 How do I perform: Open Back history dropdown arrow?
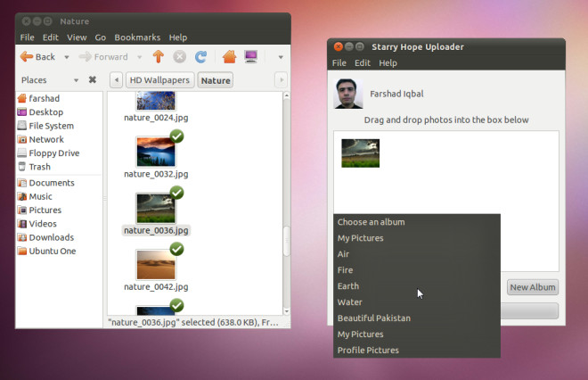67,57
